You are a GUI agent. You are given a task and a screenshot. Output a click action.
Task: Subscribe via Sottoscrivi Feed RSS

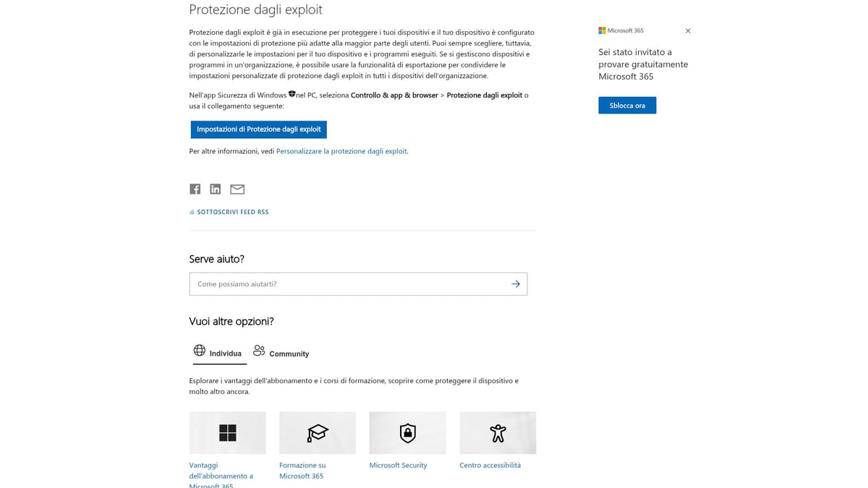coord(232,212)
